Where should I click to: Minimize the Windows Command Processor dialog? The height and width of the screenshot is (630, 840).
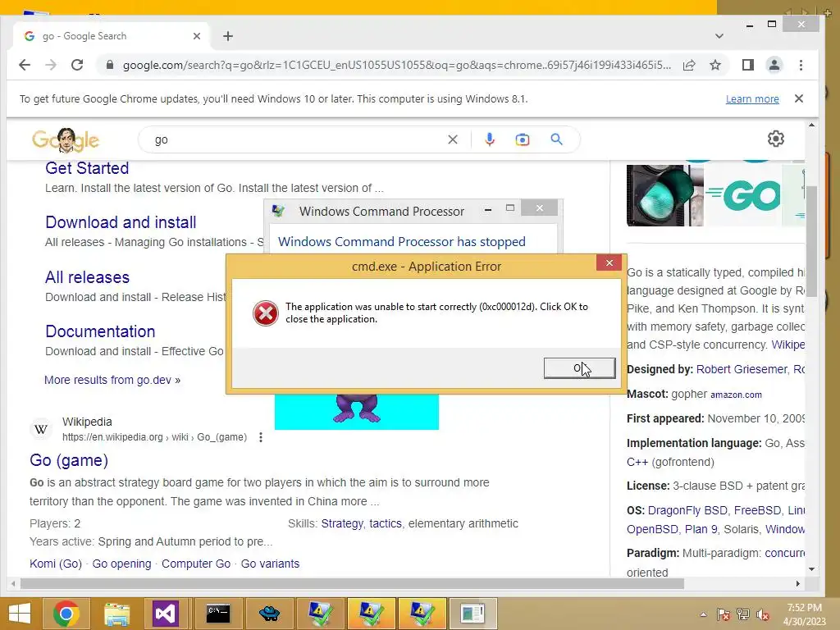click(488, 209)
